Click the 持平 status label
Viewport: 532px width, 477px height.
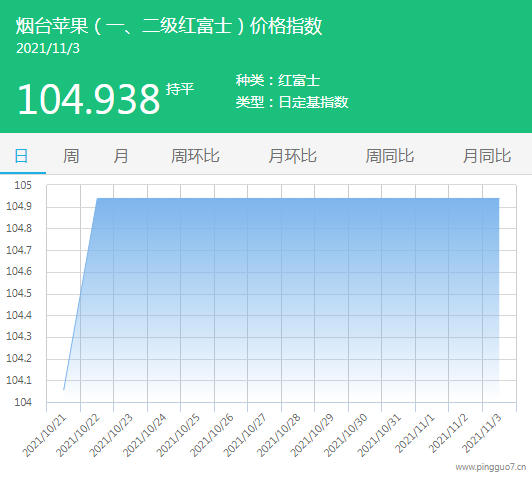(180, 89)
